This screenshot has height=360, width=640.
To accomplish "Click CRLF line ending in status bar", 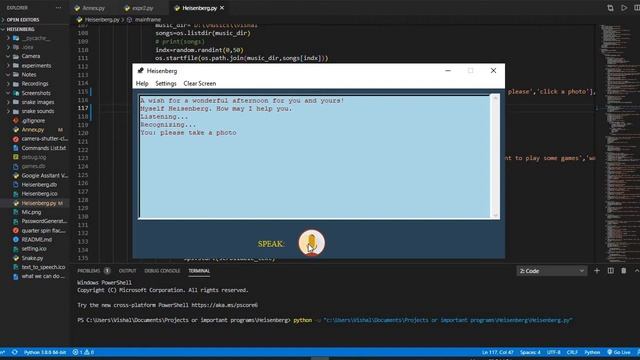I will 572,352.
